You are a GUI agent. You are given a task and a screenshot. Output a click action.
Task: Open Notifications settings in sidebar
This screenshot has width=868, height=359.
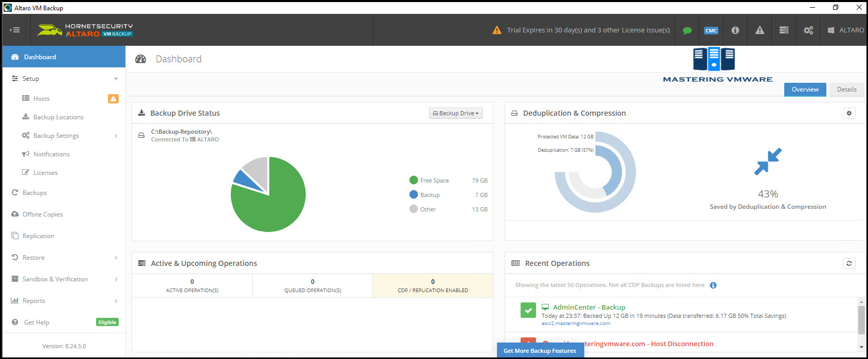pyautogui.click(x=51, y=154)
